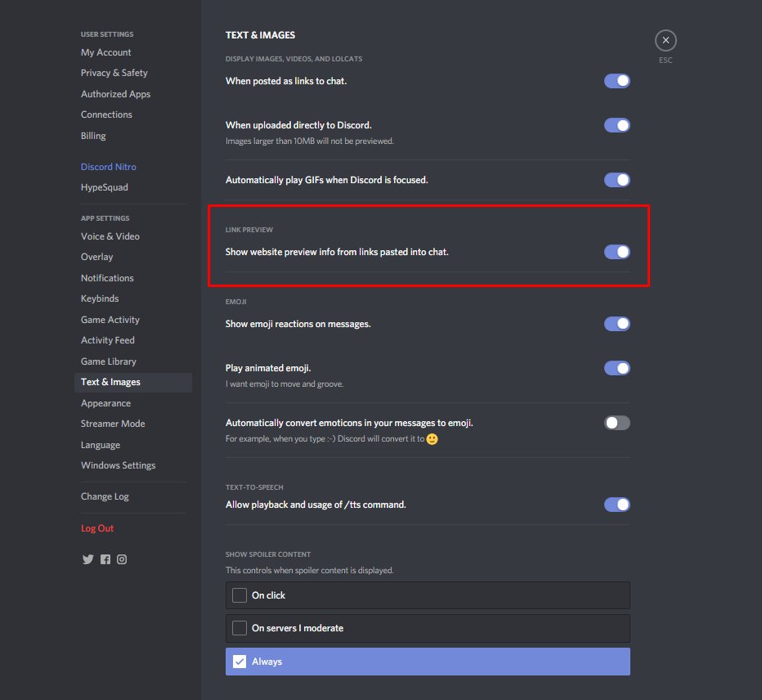Click the SHOW SPOILER CONTENT section label

pos(268,554)
